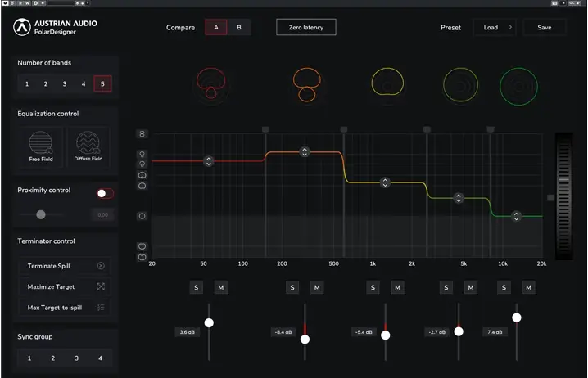Viewport: 588px width, 378px height.
Task: Click the Zero latency button
Action: tap(305, 28)
